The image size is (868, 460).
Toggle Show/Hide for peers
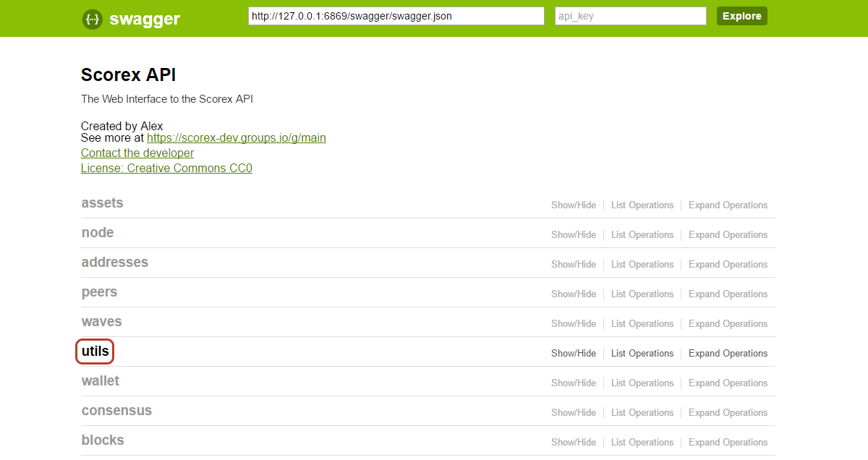(574, 294)
